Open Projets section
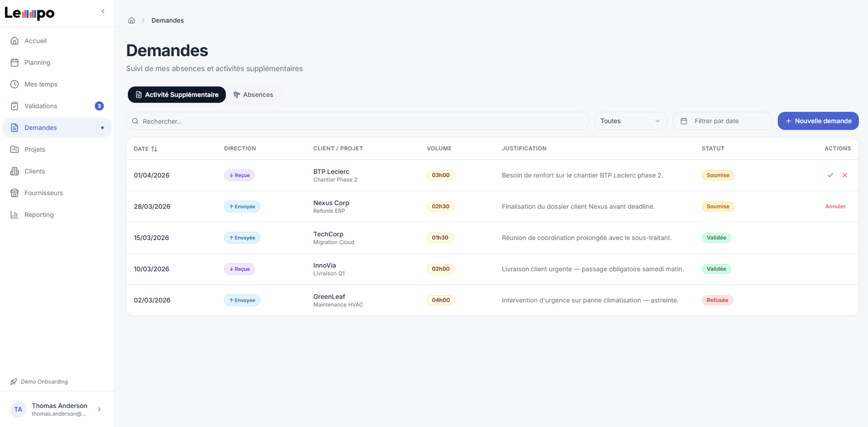The image size is (868, 427). point(57,149)
